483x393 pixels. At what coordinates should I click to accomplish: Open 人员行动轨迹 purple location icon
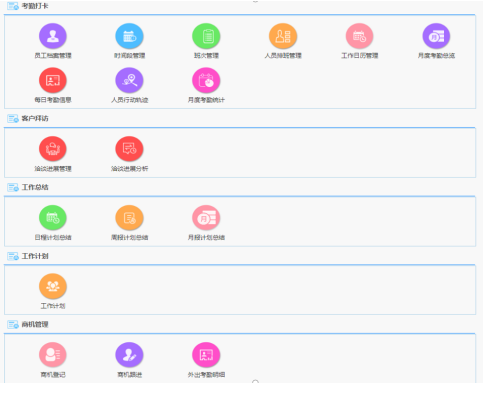point(129,80)
